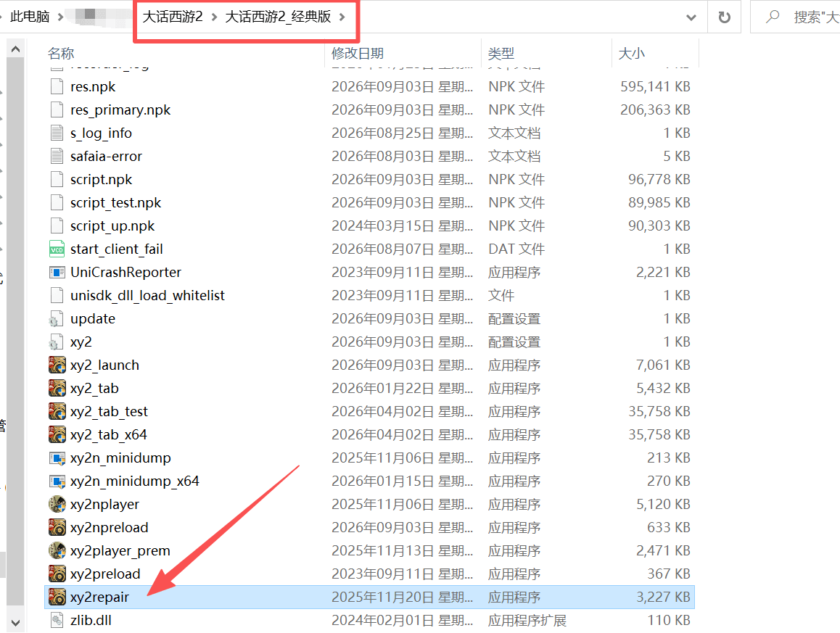Select the UniCrashReporter file name
The image size is (840, 633).
click(x=126, y=272)
